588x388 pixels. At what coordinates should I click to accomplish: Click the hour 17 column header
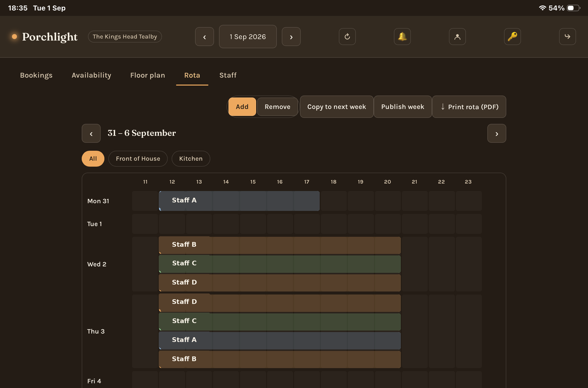pos(307,182)
